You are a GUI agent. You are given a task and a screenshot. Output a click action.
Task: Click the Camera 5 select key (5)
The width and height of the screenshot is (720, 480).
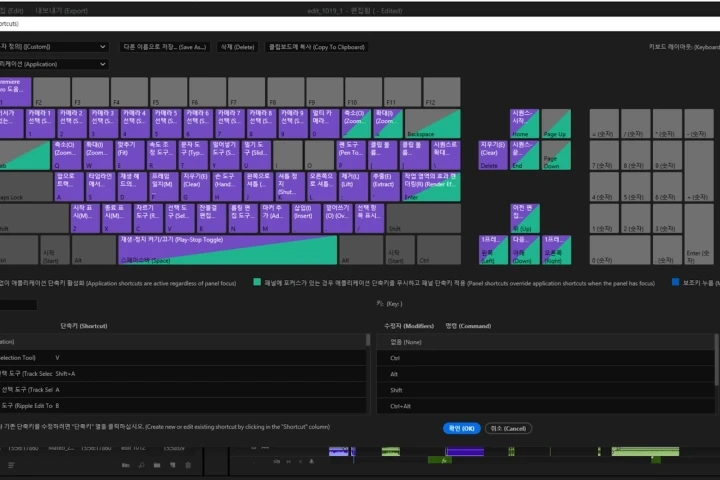coord(166,124)
